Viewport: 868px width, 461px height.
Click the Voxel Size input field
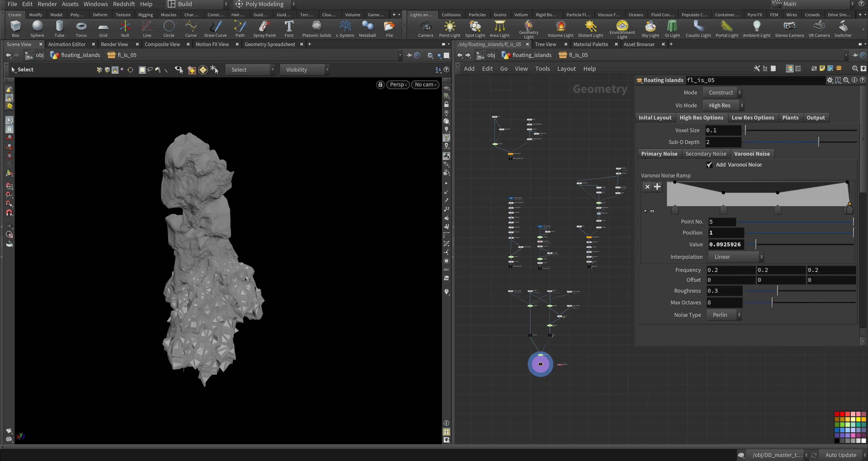point(723,130)
